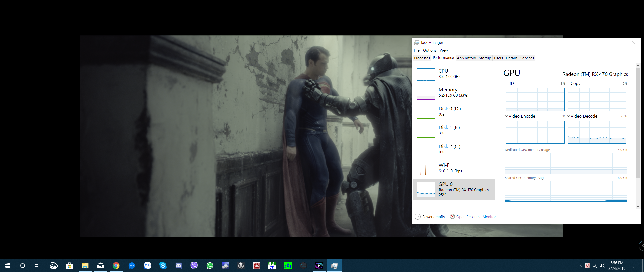The width and height of the screenshot is (644, 272).
Task: Click the Dedicated GPU memory usage graph
Action: tap(566, 163)
